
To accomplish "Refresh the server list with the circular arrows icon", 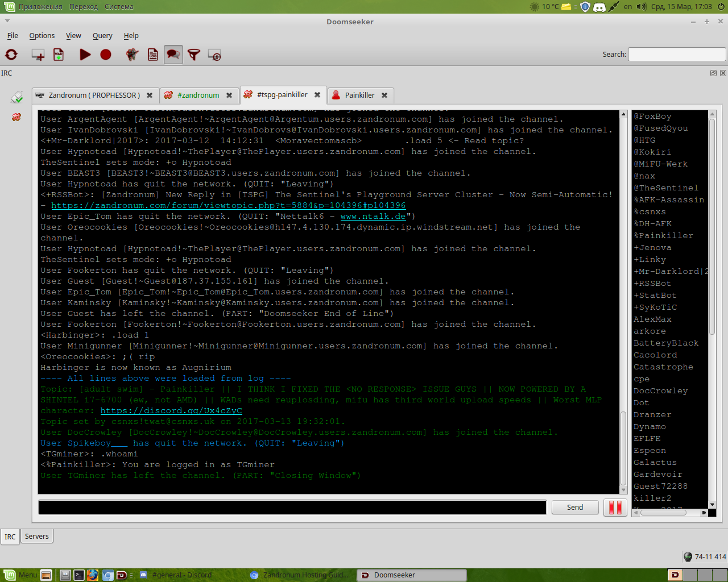I will click(x=11, y=55).
